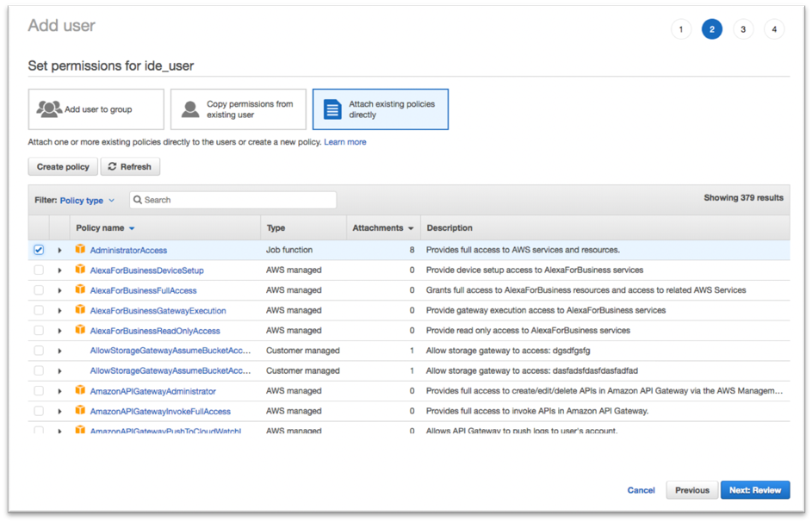Click the policy icon next to AlexaForBusinessFullAccess

[80, 289]
